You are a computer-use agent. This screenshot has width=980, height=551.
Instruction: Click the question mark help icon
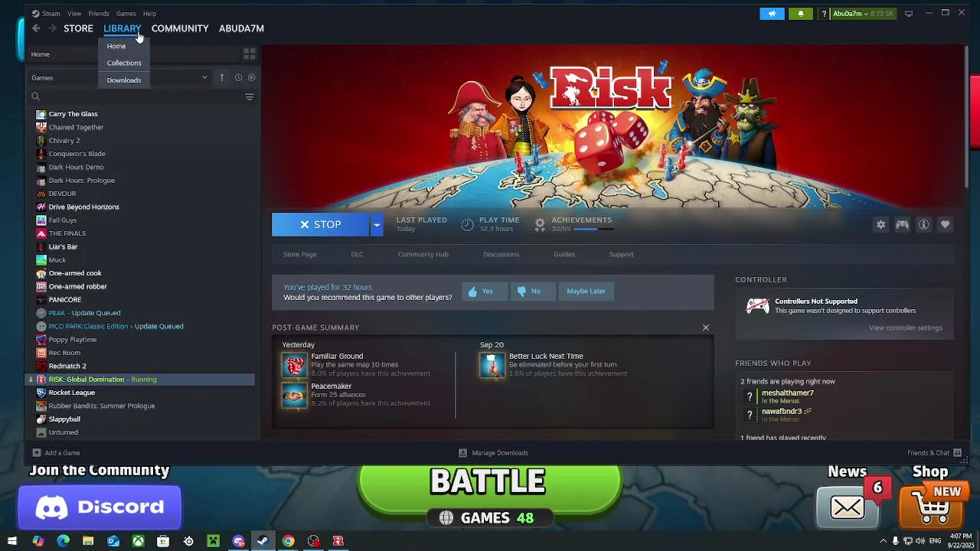coord(824,13)
